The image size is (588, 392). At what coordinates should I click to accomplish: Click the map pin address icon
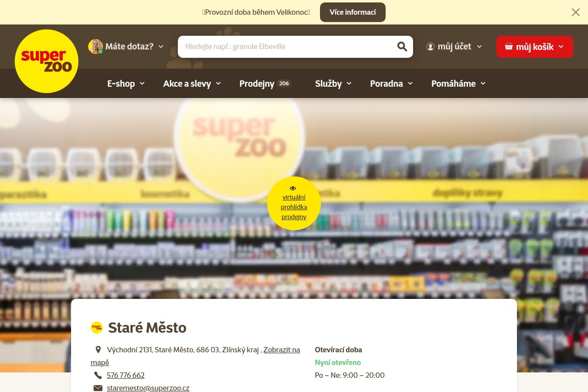tap(98, 350)
